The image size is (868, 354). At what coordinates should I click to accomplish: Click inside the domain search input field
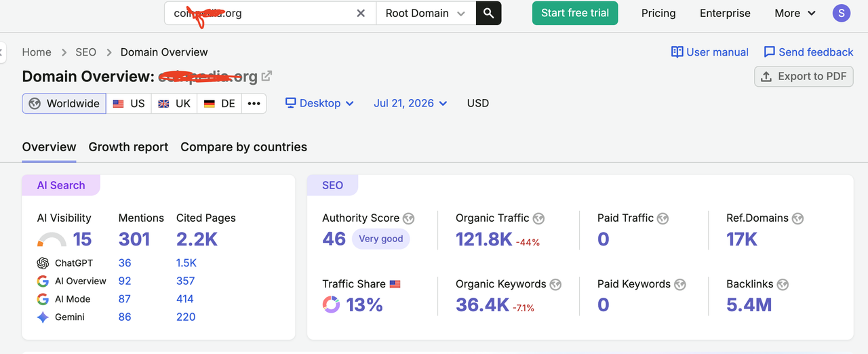coord(261,13)
